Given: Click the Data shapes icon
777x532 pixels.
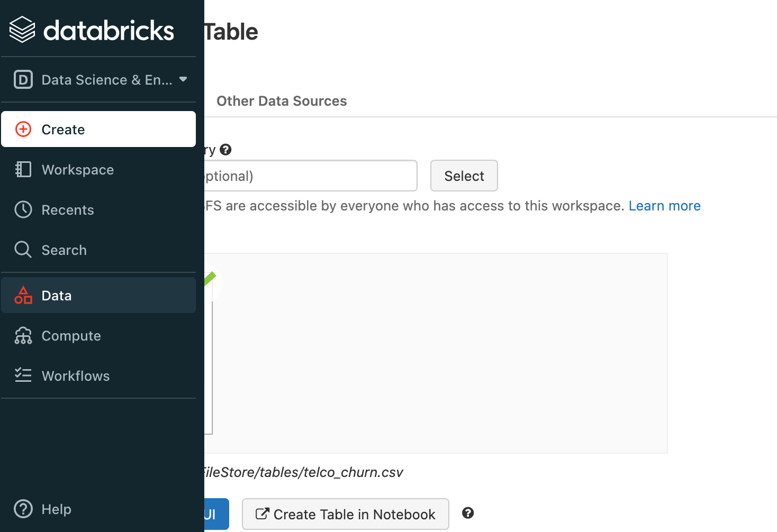Looking at the screenshot, I should [23, 295].
